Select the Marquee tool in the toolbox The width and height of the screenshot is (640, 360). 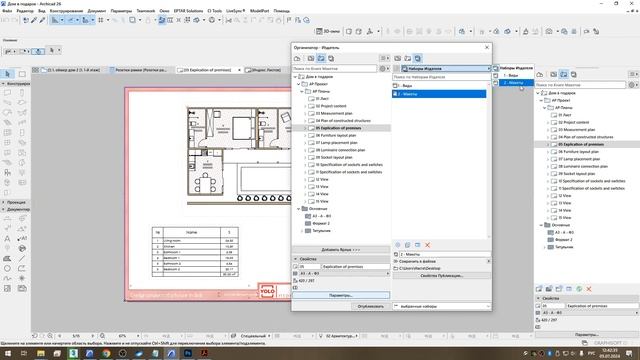22,74
